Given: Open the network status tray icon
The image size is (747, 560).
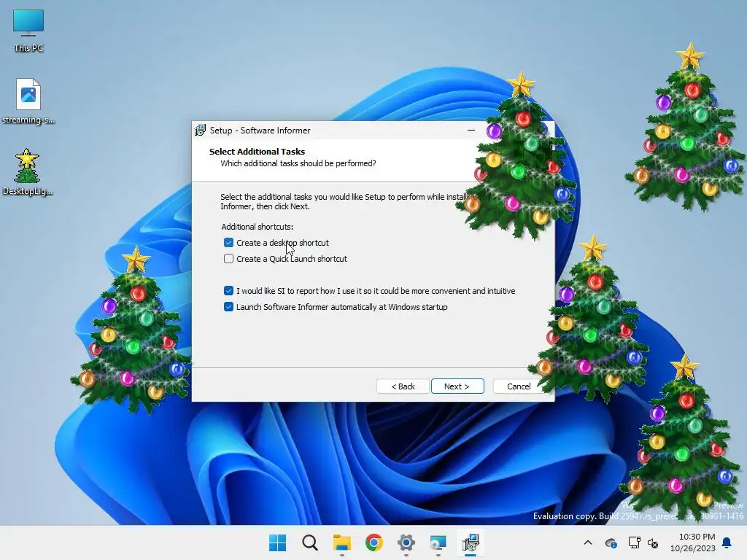Looking at the screenshot, I should point(634,542).
